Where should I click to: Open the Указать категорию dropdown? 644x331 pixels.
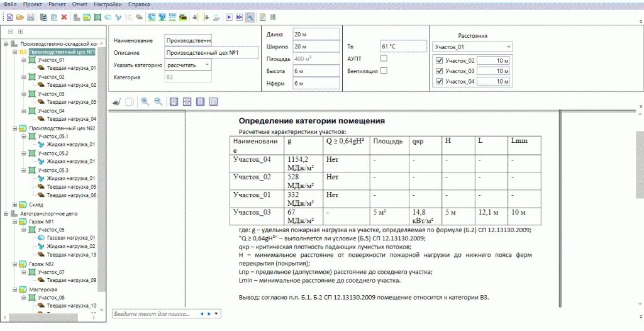pyautogui.click(x=206, y=65)
